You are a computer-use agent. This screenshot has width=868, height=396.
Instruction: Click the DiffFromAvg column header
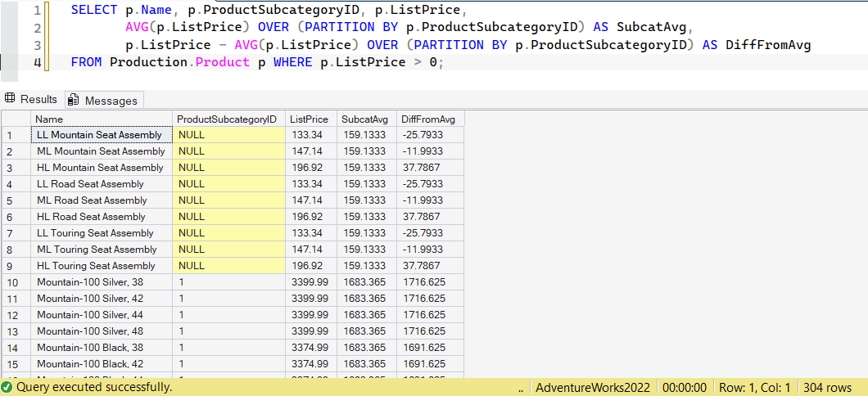pos(430,119)
